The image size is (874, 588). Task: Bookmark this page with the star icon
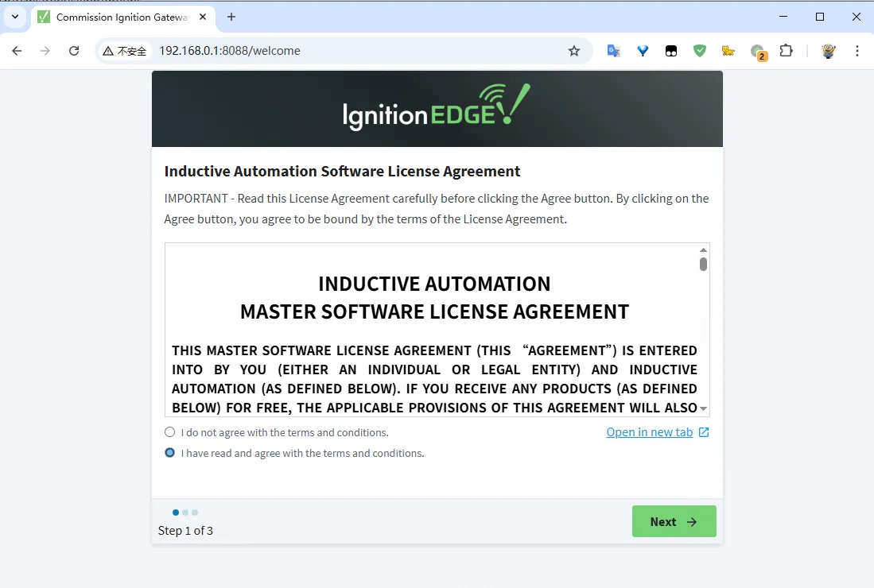point(574,51)
